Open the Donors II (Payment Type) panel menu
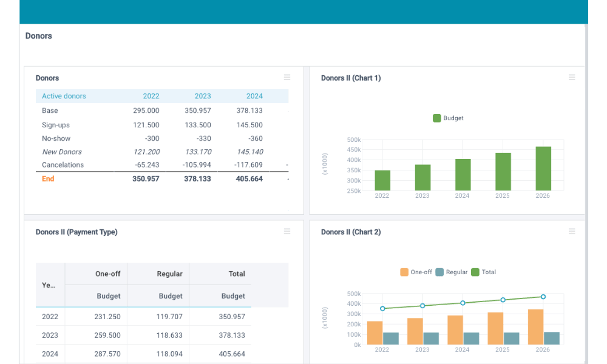Image resolution: width=607 pixels, height=364 pixels. (x=287, y=231)
